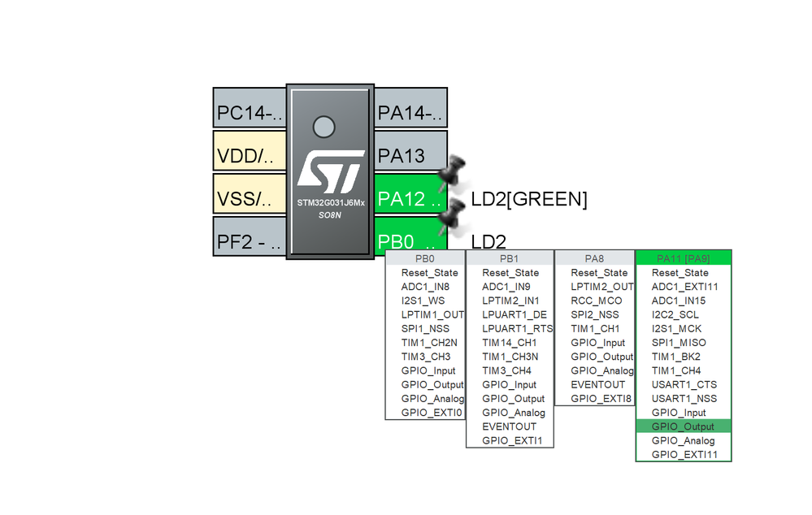
Task: Choose GPIO_Input in the PA8 menu
Action: (595, 343)
